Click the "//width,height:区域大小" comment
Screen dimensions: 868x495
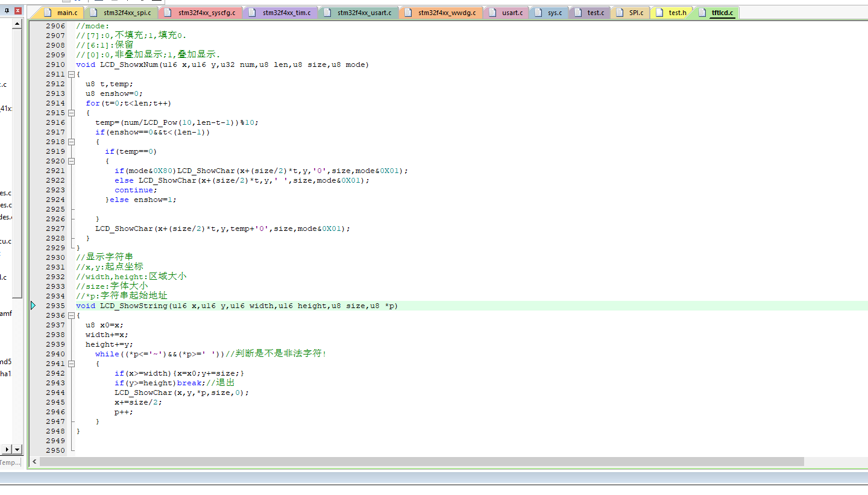[131, 276]
